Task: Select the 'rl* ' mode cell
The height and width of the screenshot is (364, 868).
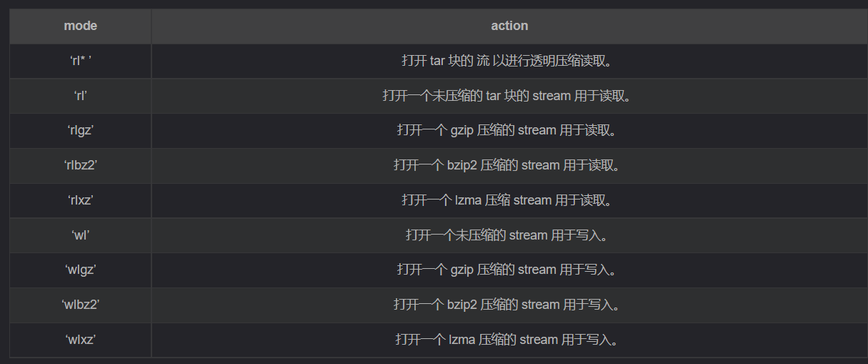Action: [81, 61]
